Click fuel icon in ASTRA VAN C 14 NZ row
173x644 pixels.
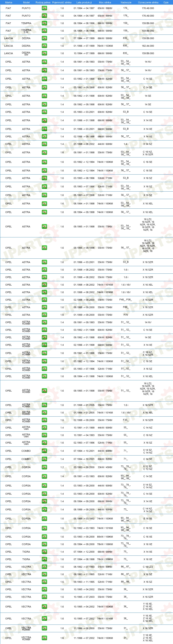pos(44,427)
